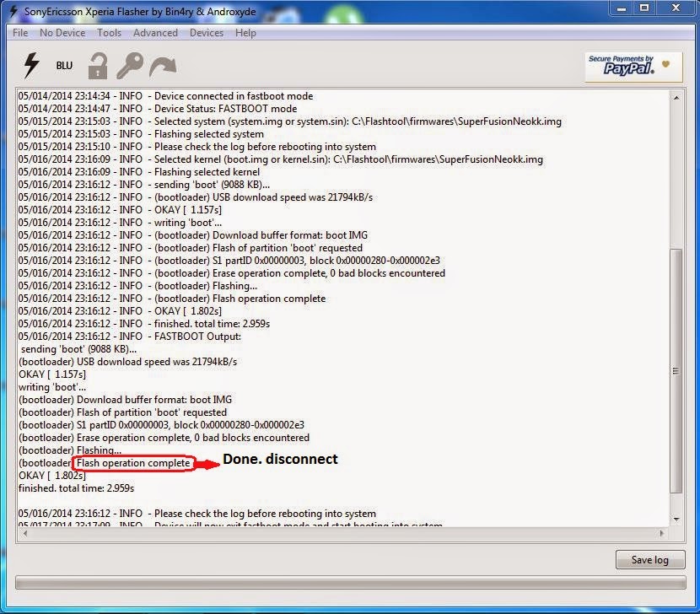700x614 pixels.
Task: Click the horizontal scrollbar left arrow
Action: tap(25, 533)
